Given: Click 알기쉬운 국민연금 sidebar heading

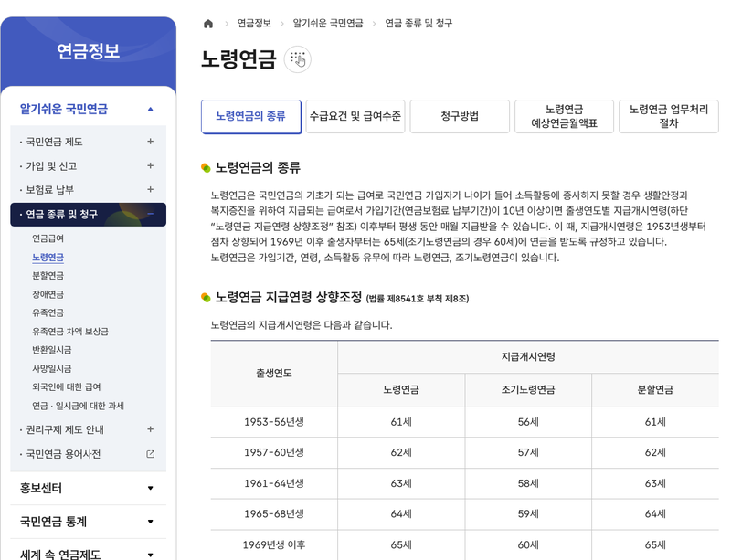Looking at the screenshot, I should (x=63, y=109).
